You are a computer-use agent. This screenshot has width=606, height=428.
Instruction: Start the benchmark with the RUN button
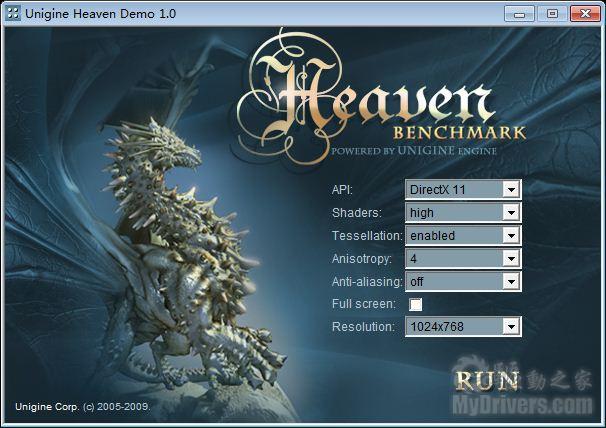click(487, 381)
